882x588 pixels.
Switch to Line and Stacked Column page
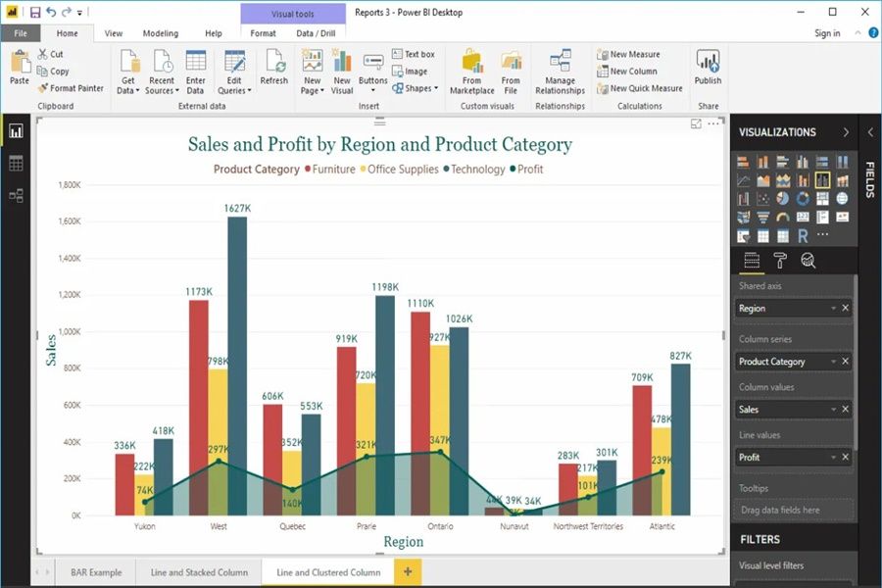tap(199, 572)
